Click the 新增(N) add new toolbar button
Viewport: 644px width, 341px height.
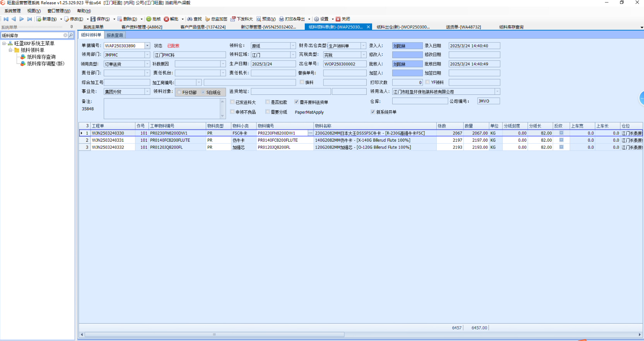[46, 19]
